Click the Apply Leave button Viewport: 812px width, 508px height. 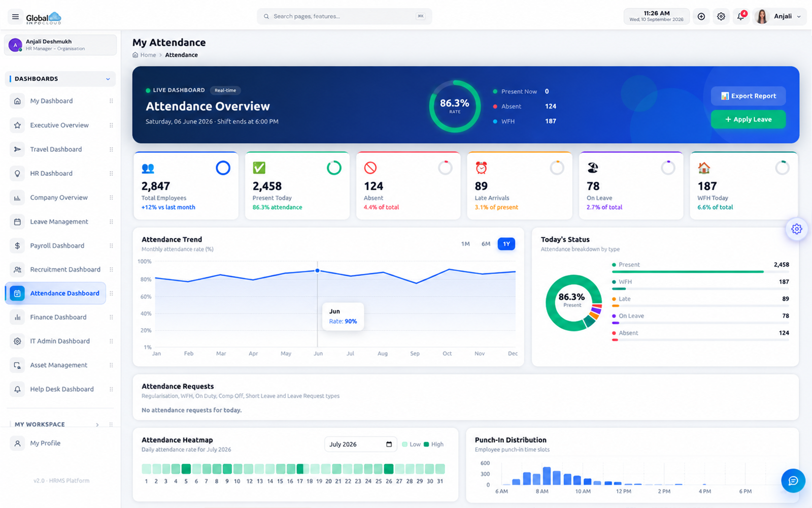tap(748, 119)
